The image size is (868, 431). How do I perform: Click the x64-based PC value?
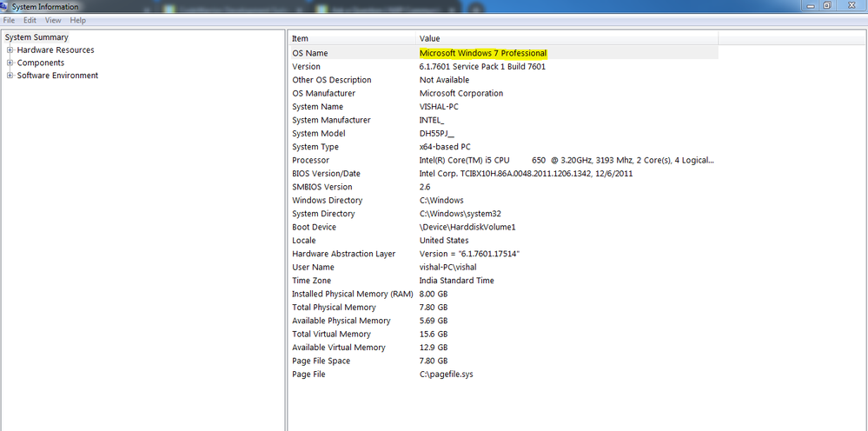445,147
